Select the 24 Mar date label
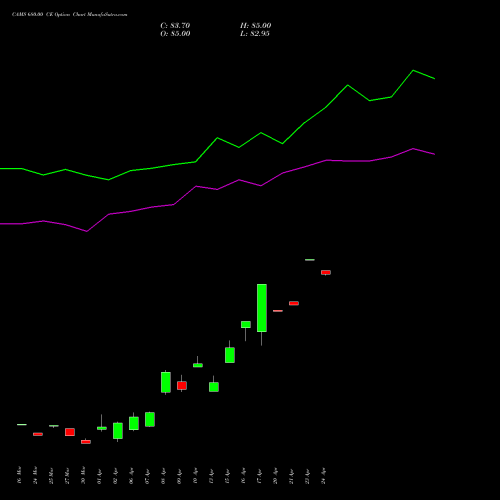The width and height of the screenshot is (500, 500). tap(35, 475)
